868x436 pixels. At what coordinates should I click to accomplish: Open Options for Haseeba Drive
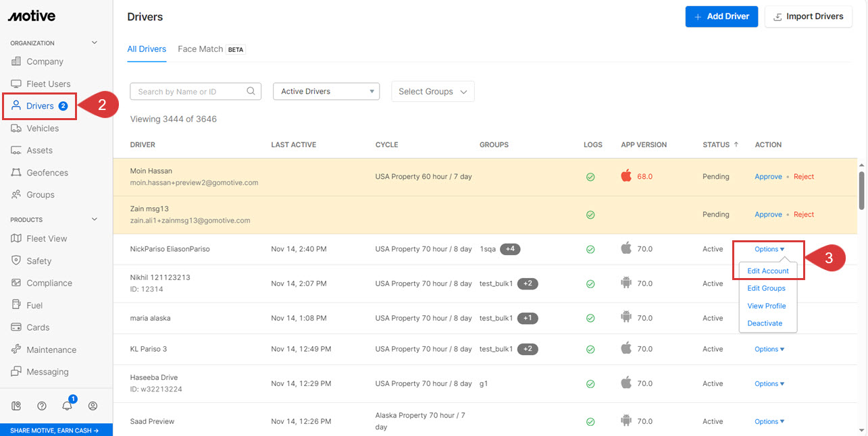[769, 383]
